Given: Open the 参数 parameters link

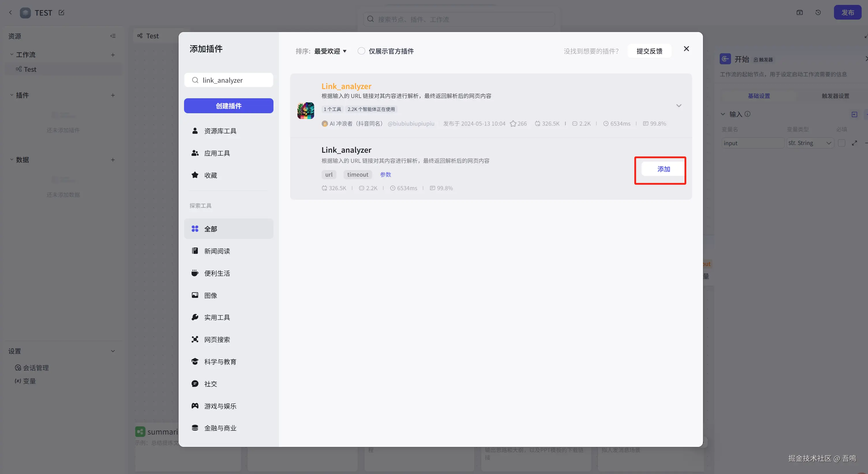Looking at the screenshot, I should (385, 174).
